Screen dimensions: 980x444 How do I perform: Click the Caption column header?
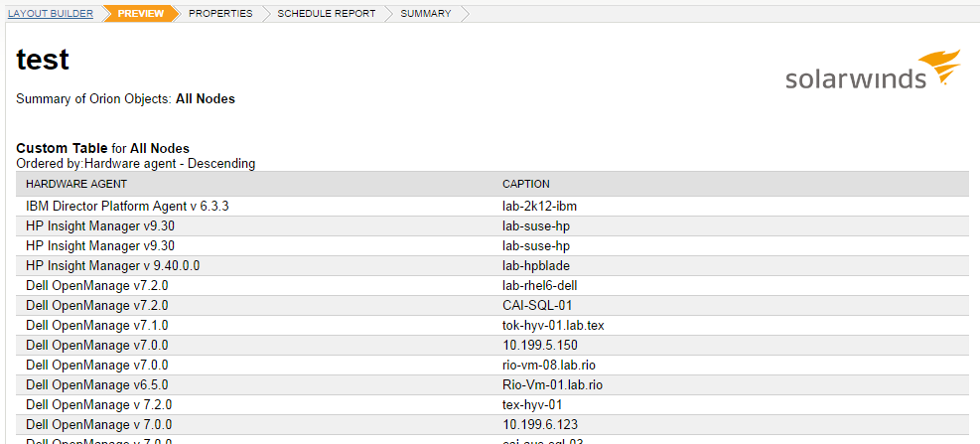pos(526,184)
